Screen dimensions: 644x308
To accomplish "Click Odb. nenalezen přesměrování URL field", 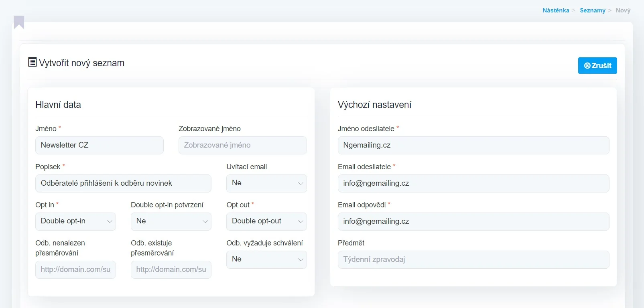I will [x=75, y=269].
